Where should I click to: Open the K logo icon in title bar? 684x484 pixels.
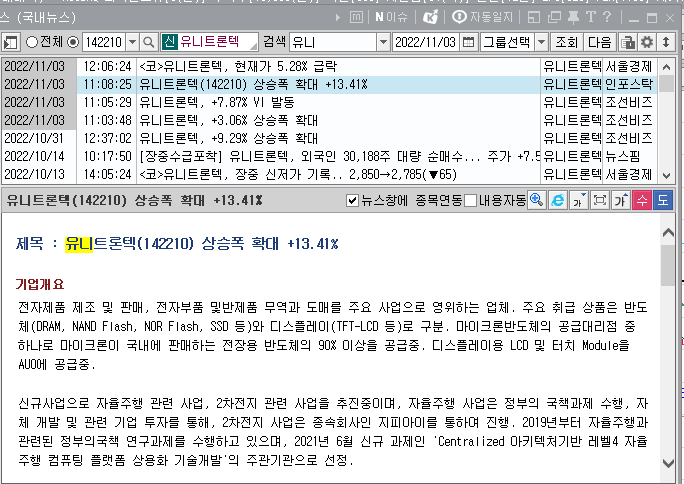point(431,17)
